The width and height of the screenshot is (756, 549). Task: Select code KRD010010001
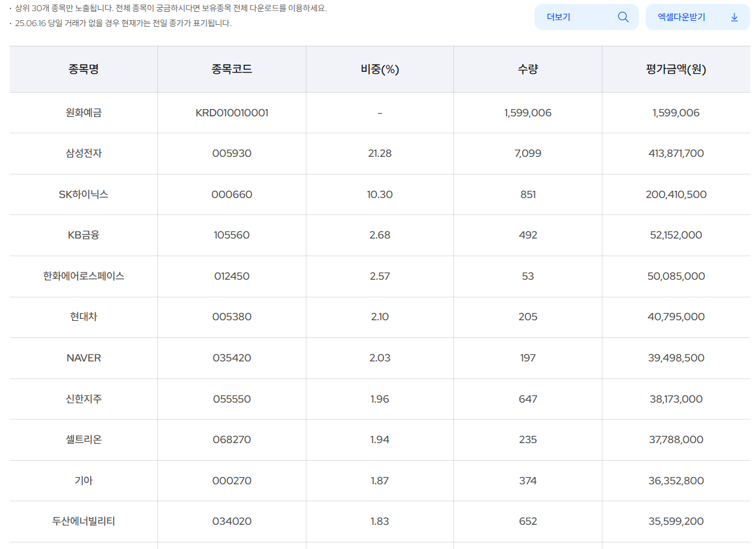pos(232,113)
